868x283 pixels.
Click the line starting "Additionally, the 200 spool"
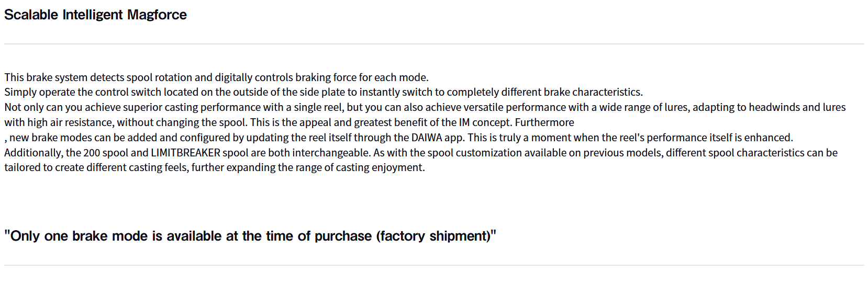point(420,153)
